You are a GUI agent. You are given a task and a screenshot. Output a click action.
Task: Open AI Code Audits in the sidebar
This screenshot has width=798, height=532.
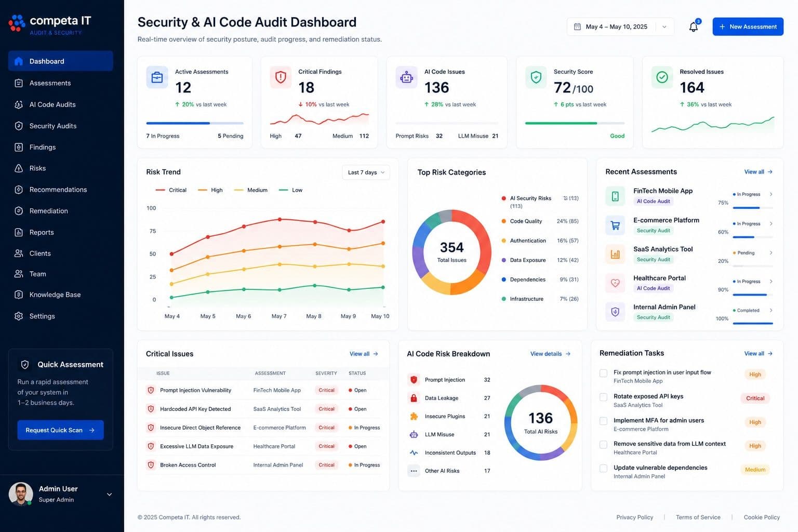61,104
